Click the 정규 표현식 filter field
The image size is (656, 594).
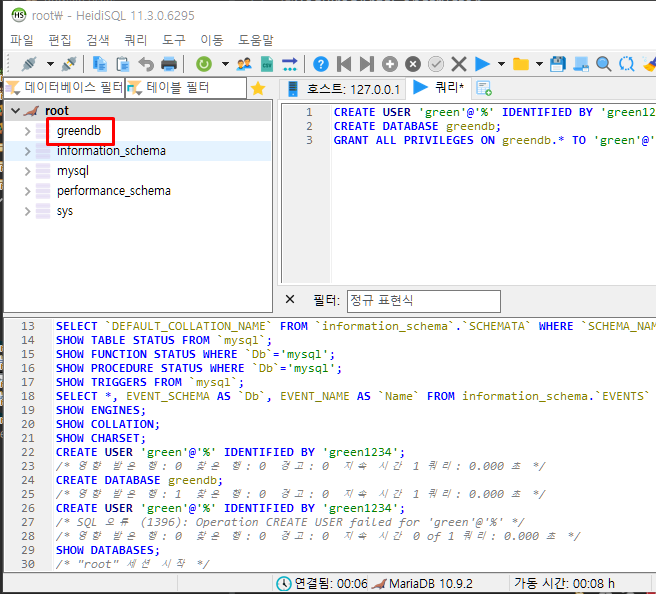(423, 301)
